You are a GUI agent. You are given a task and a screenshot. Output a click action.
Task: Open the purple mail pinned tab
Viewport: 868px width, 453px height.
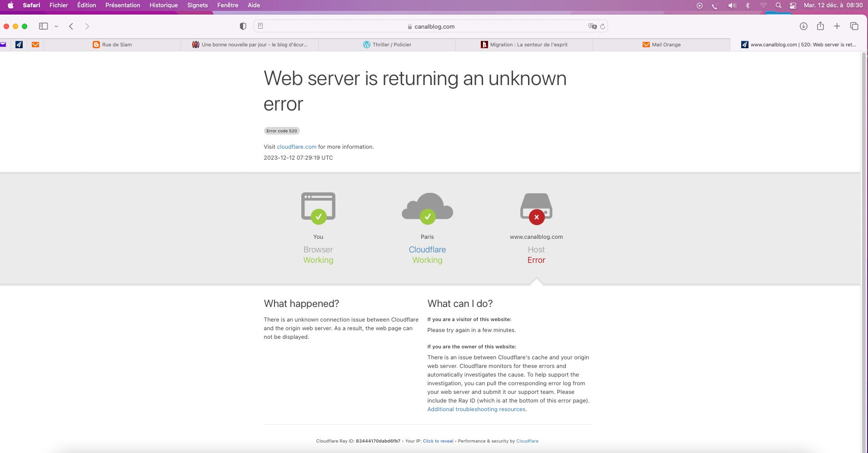(x=3, y=45)
